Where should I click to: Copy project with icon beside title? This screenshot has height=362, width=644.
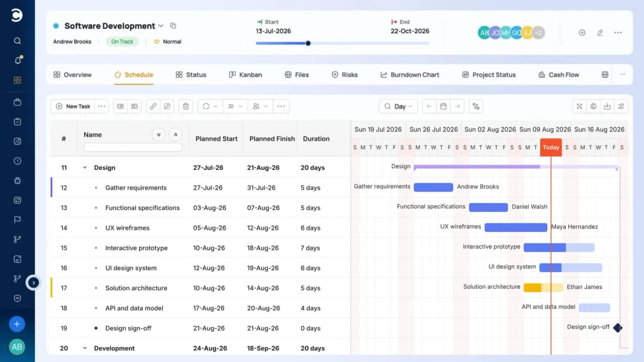174,26
